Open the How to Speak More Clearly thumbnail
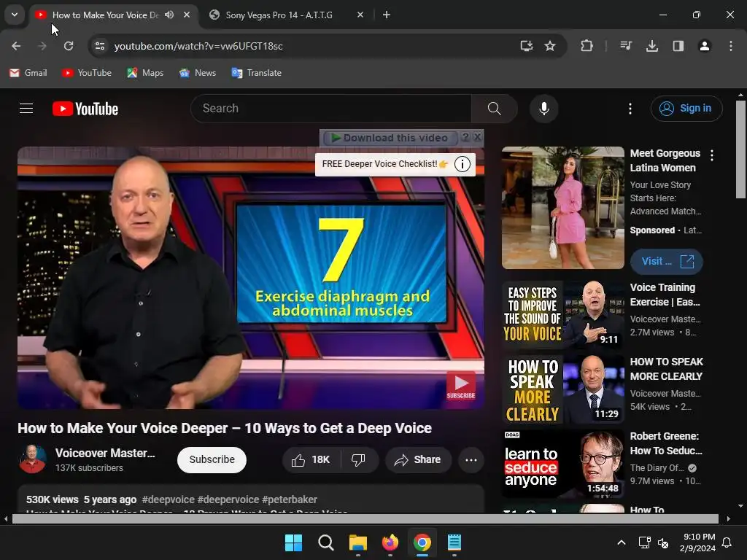747x560 pixels. (562, 389)
